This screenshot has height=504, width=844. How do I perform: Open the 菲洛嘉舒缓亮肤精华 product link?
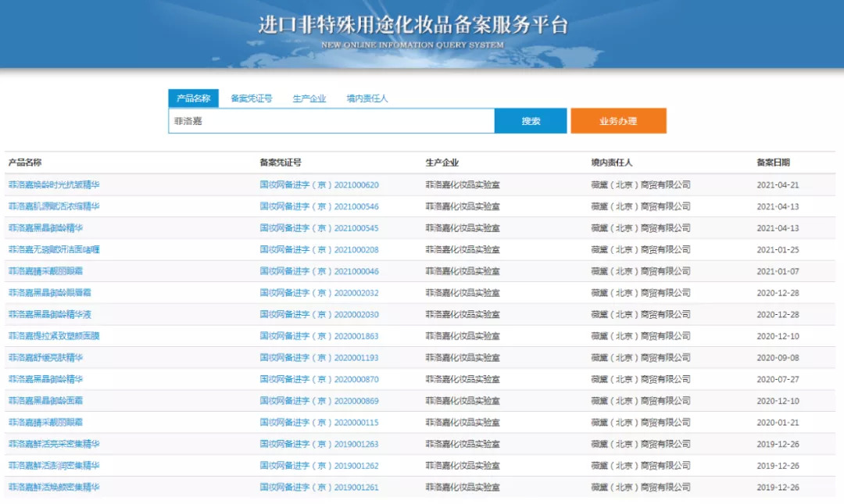point(45,358)
